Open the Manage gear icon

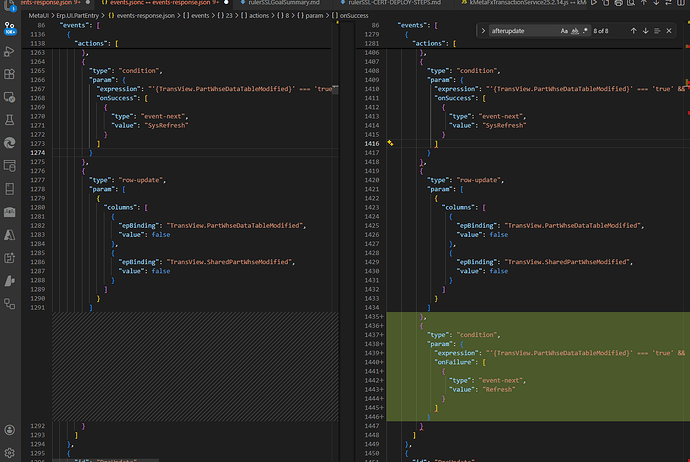click(10, 452)
